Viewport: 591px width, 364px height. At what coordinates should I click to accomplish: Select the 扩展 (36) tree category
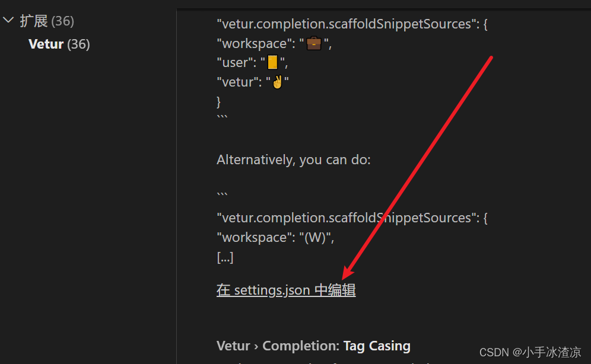[47, 21]
